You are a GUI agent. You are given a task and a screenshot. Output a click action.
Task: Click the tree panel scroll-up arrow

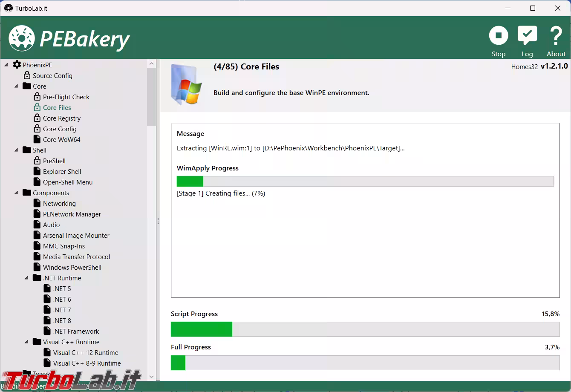pyautogui.click(x=151, y=63)
